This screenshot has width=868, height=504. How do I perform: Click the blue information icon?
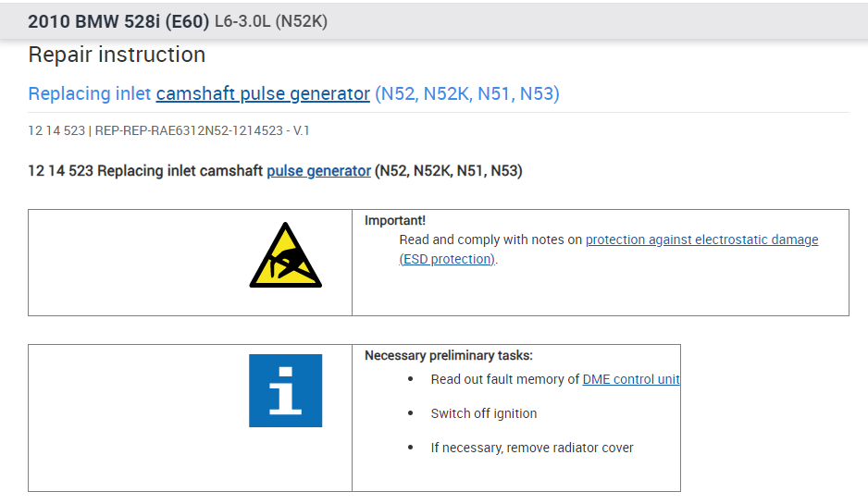coord(285,390)
